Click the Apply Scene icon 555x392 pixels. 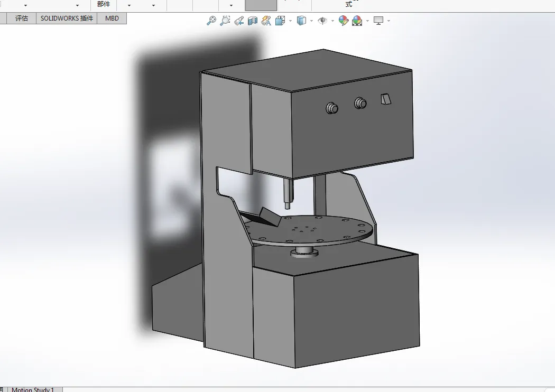tap(357, 21)
